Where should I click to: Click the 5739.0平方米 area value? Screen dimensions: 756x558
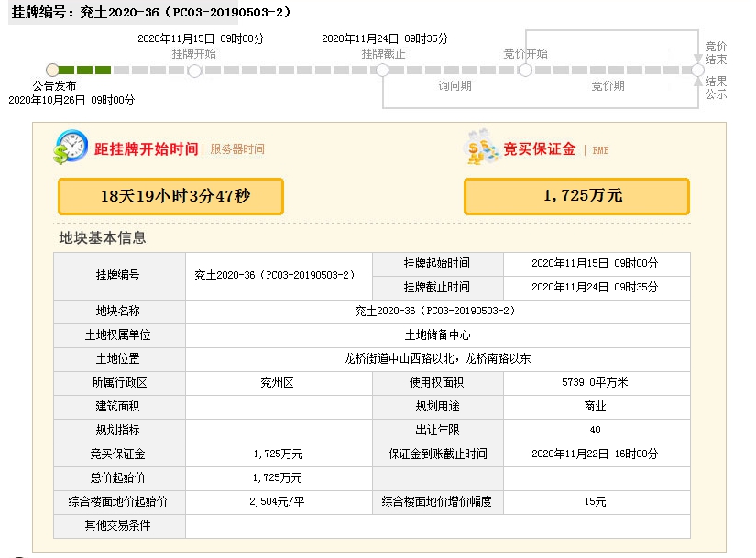[595, 383]
